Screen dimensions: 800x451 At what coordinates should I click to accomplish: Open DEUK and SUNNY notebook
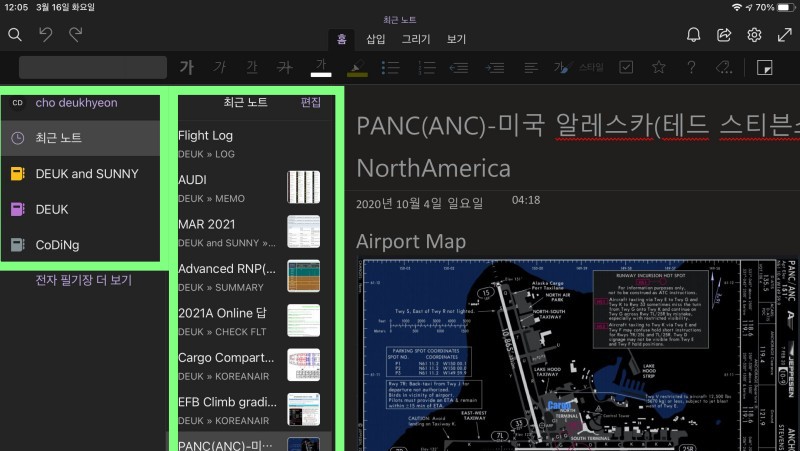pyautogui.click(x=81, y=173)
